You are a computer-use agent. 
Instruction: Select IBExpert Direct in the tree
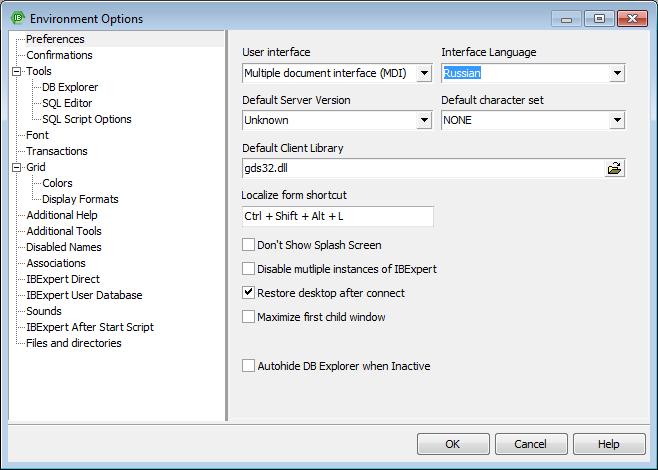tap(63, 279)
